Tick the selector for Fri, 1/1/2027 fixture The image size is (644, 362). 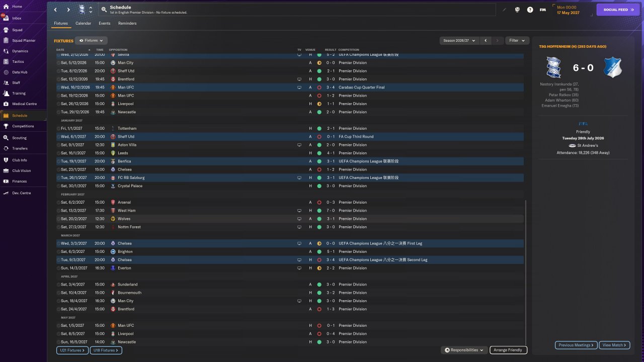pyautogui.click(x=58, y=128)
